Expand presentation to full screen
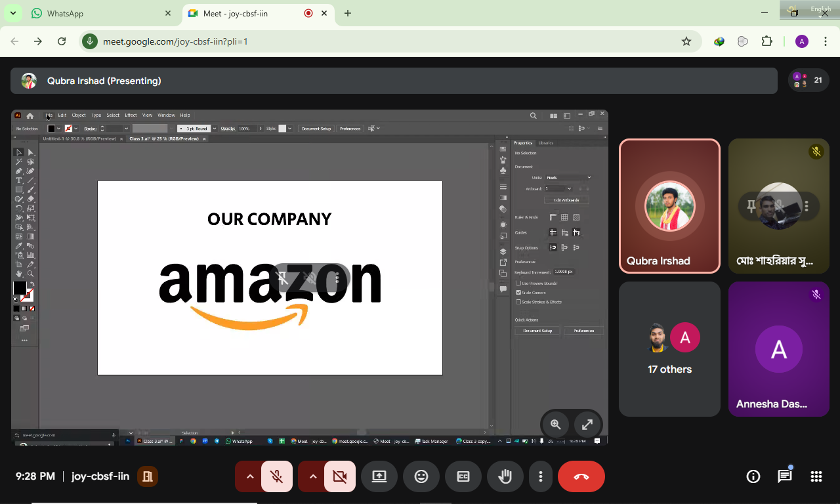Viewport: 840px width, 504px height. point(587,424)
